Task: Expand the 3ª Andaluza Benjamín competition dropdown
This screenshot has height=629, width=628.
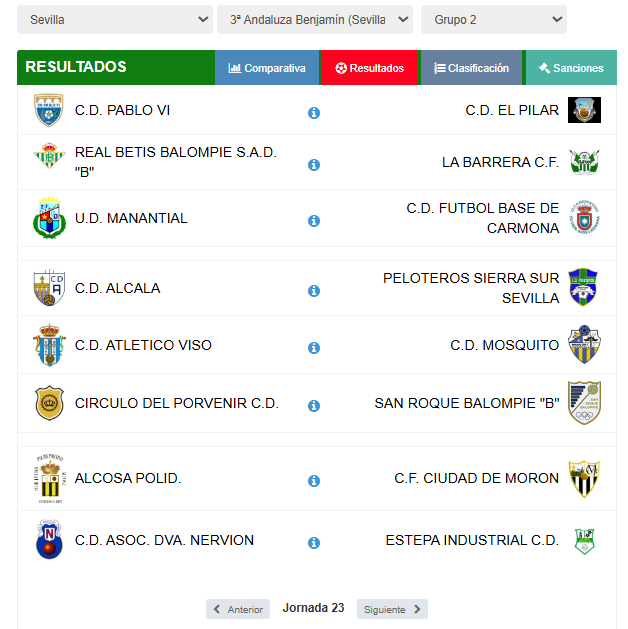Action: (x=315, y=20)
